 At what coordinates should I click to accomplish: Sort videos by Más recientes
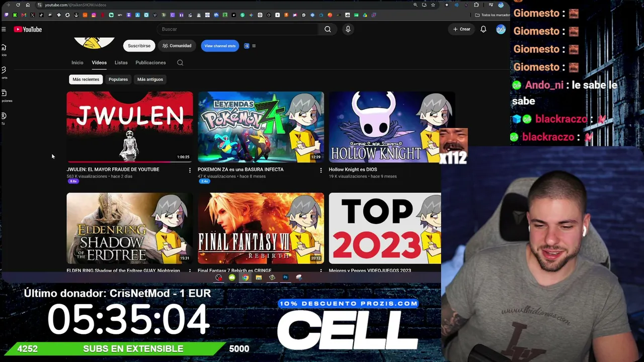click(x=86, y=79)
